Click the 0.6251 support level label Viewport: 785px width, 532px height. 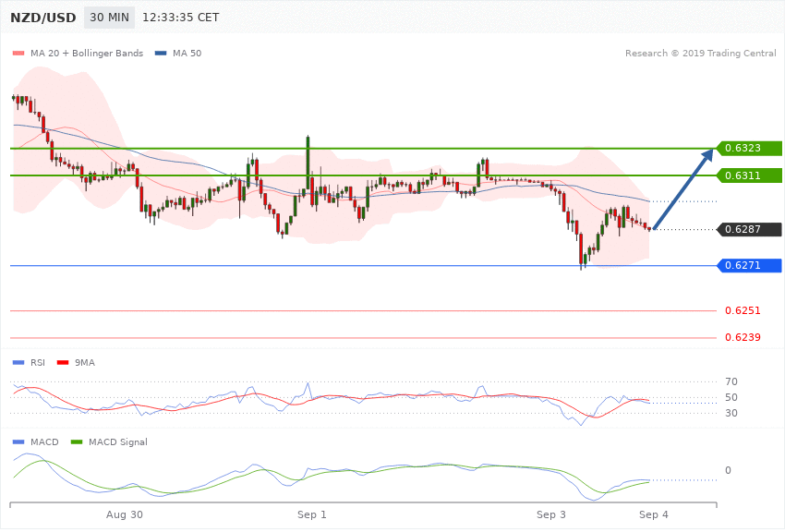click(743, 310)
